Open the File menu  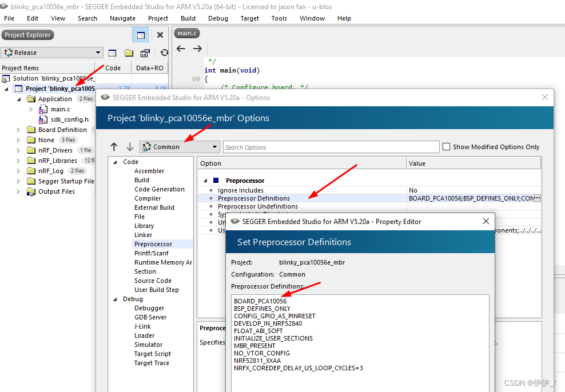click(9, 18)
